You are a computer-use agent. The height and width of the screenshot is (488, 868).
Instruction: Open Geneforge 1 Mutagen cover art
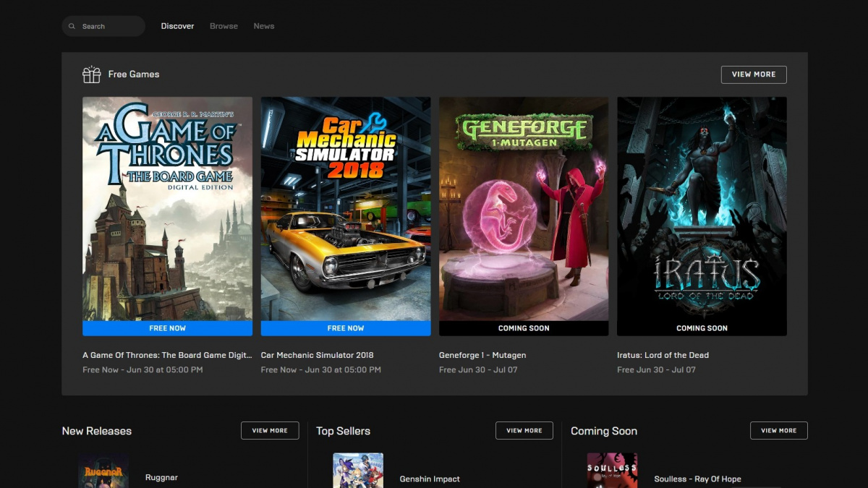click(524, 209)
